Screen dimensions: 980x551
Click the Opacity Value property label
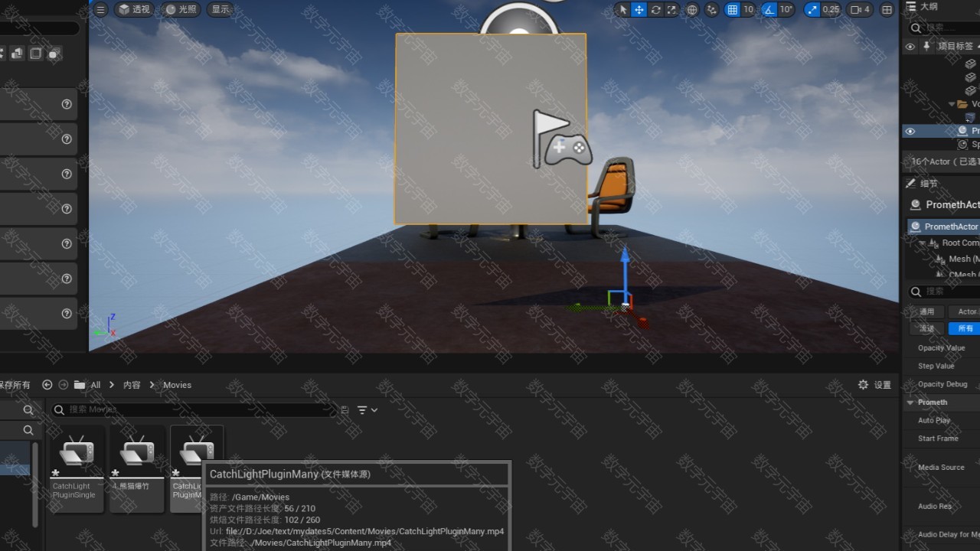(941, 348)
